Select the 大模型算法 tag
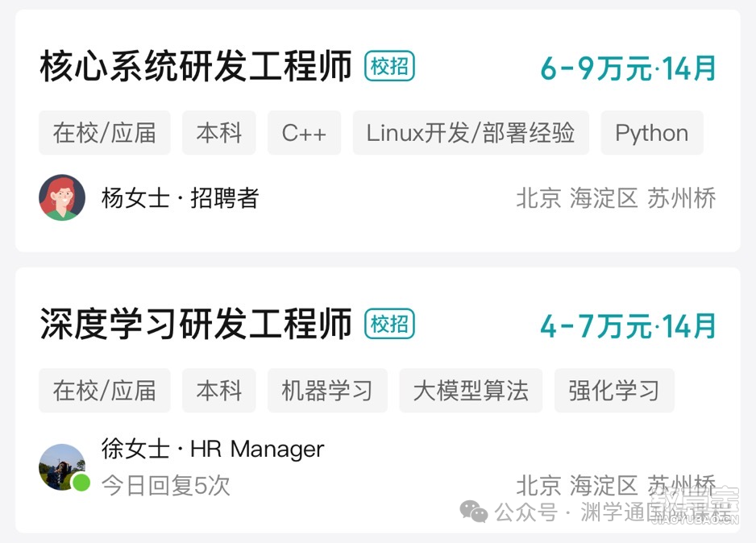Screen dimensions: 756x543 coord(471,390)
